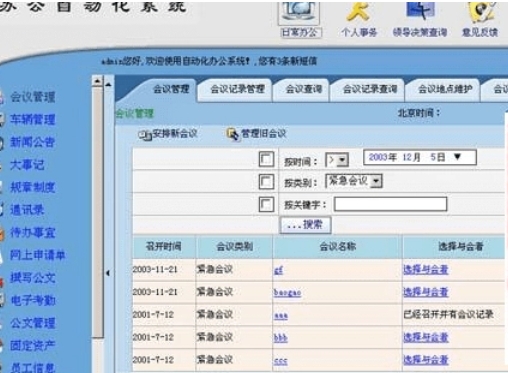Enable the 按时间 filter checkbox

click(266, 159)
